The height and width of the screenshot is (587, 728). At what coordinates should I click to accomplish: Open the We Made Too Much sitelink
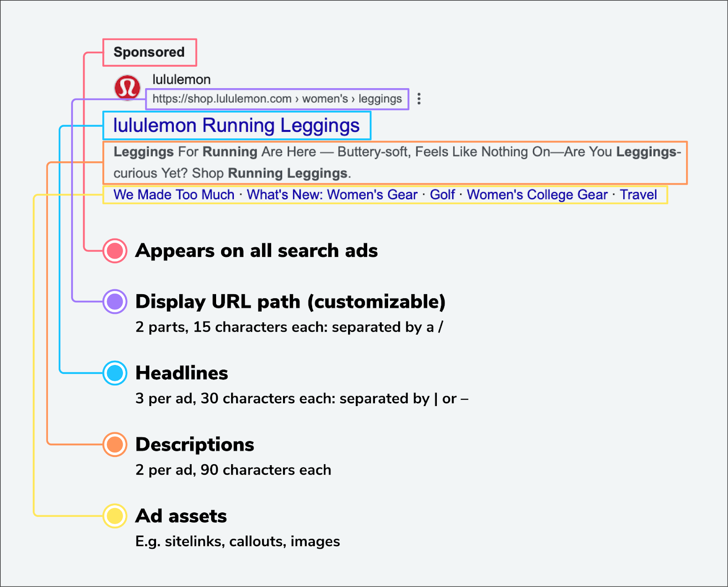pos(174,195)
